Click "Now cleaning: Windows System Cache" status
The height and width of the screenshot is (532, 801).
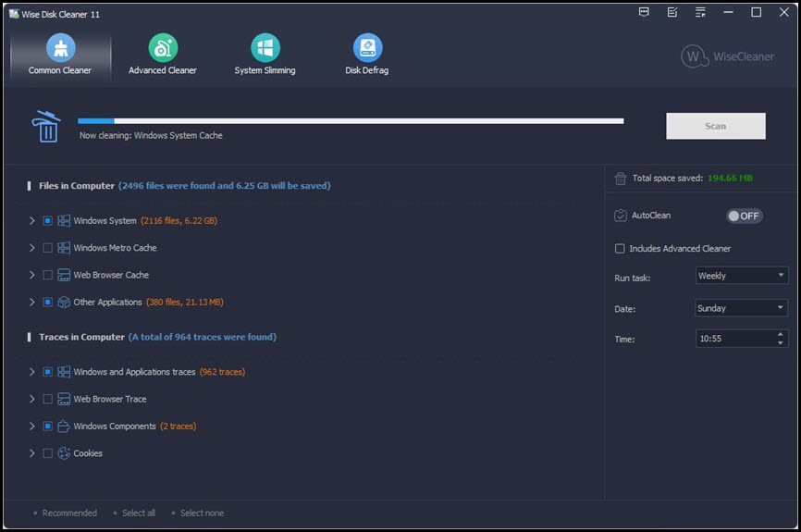pyautogui.click(x=151, y=135)
